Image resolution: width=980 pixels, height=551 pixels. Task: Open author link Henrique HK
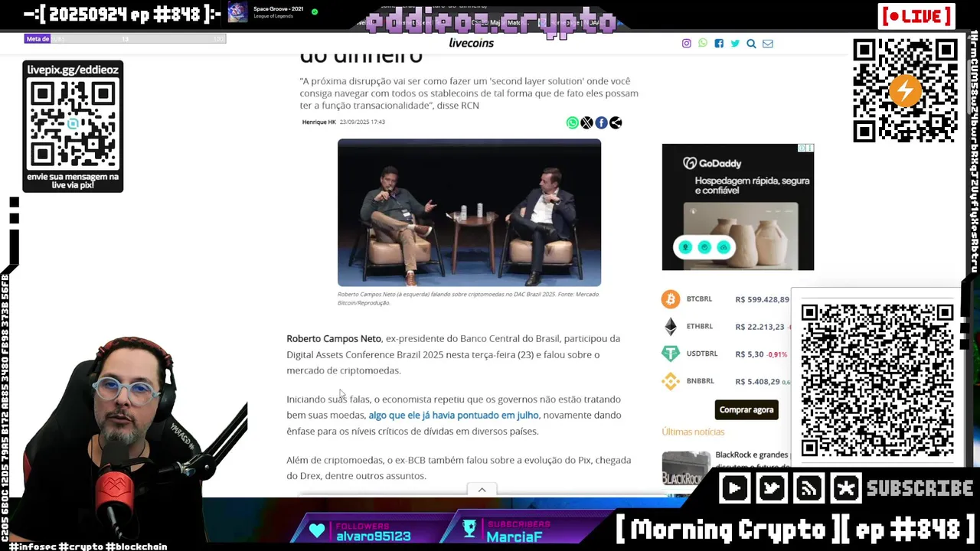click(x=318, y=122)
